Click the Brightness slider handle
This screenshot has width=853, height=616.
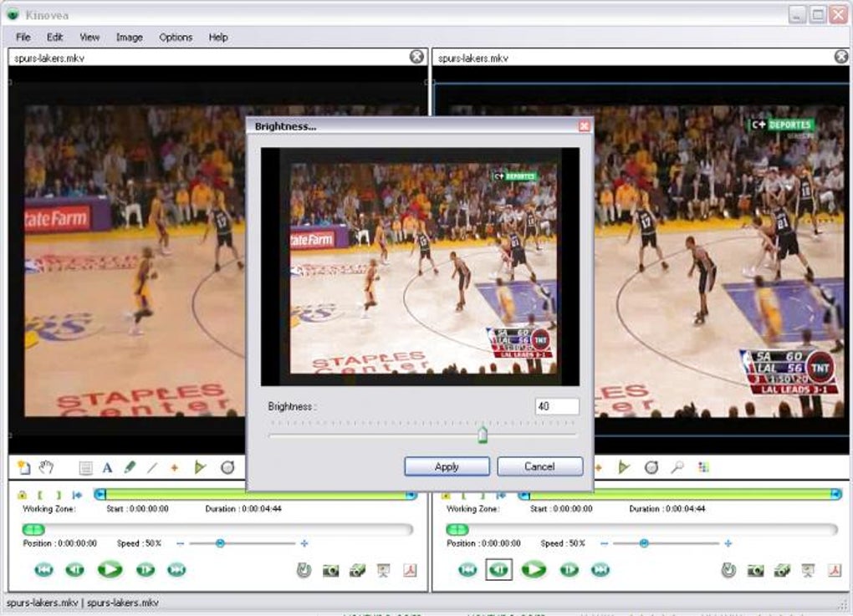coord(483,435)
